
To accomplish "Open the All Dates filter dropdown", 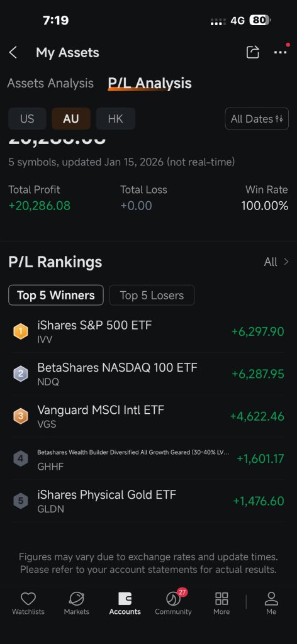I will 257,119.
